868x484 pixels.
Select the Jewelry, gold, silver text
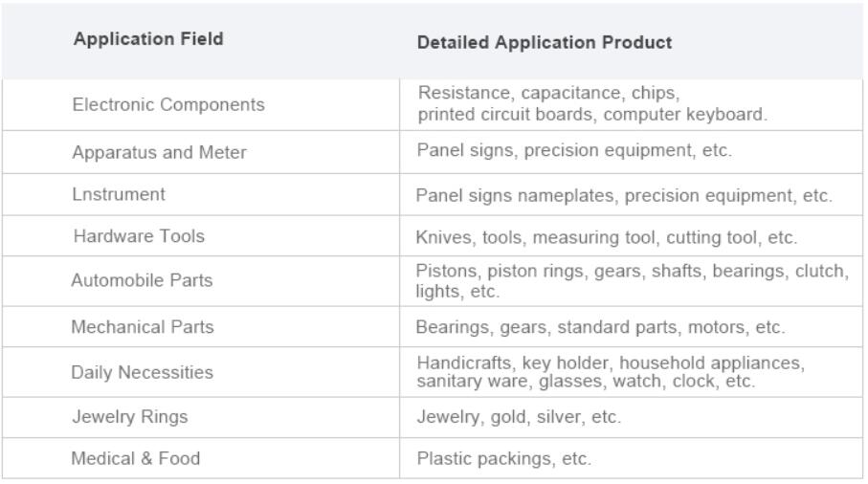519,417
